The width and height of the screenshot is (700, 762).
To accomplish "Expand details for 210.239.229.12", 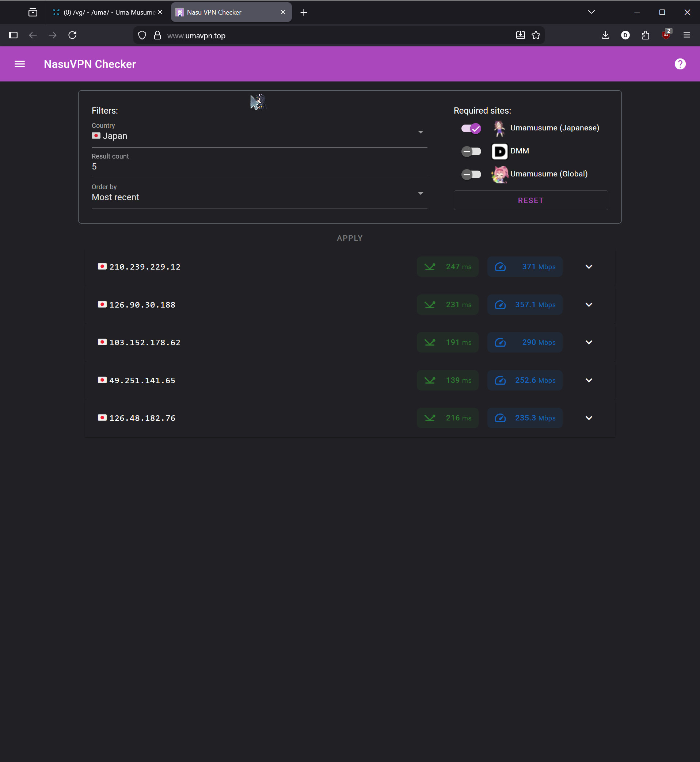I will tap(589, 267).
